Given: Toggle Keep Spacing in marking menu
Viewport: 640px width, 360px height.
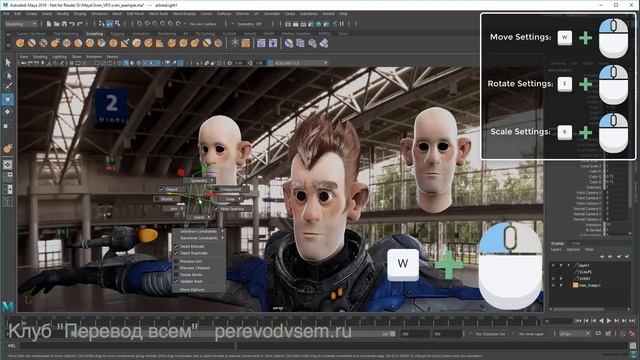Looking at the screenshot, I should 232,209.
